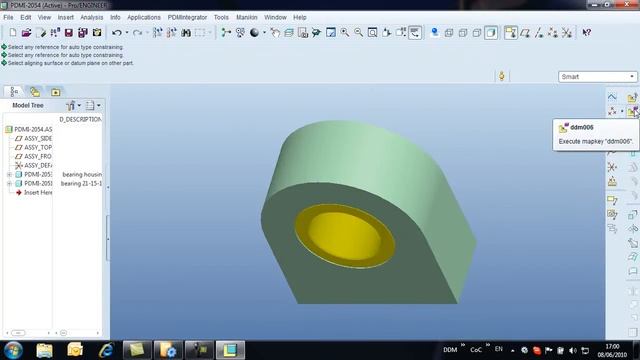Open the Applications menu
The height and width of the screenshot is (360, 640).
point(144,18)
